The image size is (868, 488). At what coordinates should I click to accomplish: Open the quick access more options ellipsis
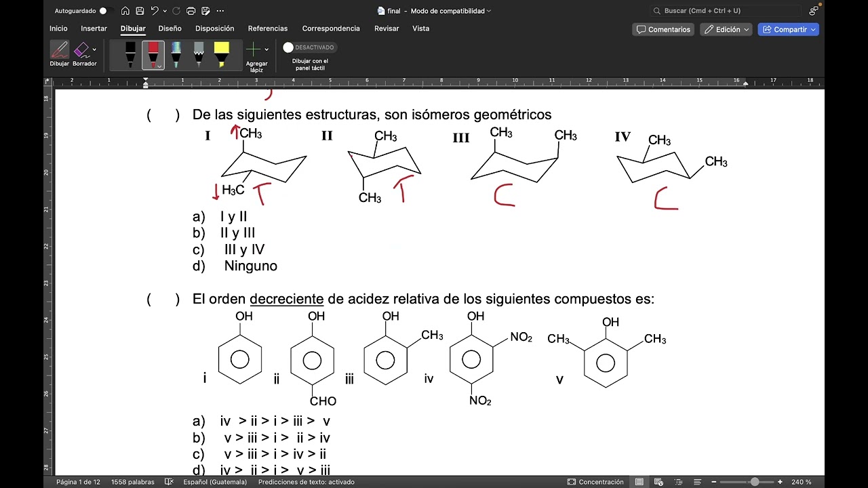pos(220,11)
